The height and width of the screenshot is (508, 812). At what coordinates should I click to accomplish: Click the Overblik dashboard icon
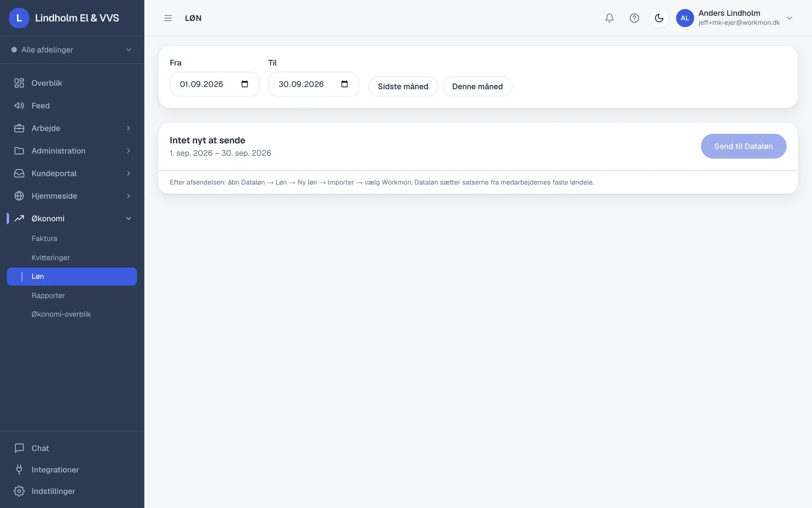19,83
